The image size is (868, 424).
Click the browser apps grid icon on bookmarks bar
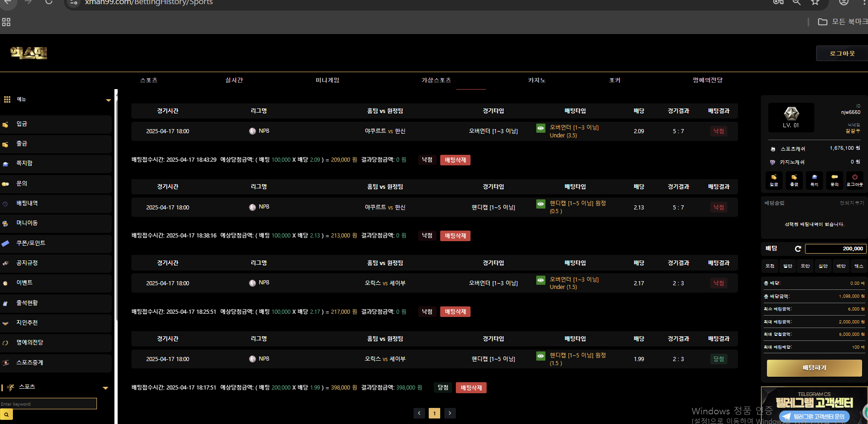[x=6, y=22]
